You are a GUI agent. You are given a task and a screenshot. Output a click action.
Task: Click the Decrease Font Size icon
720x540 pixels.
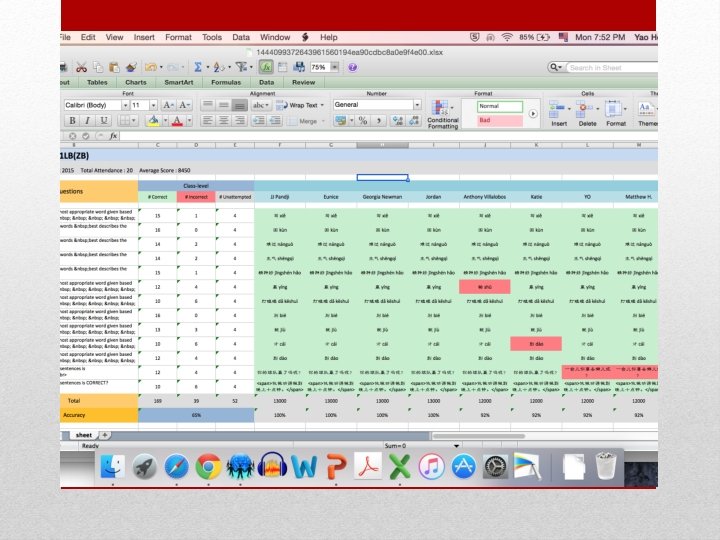coord(184,105)
